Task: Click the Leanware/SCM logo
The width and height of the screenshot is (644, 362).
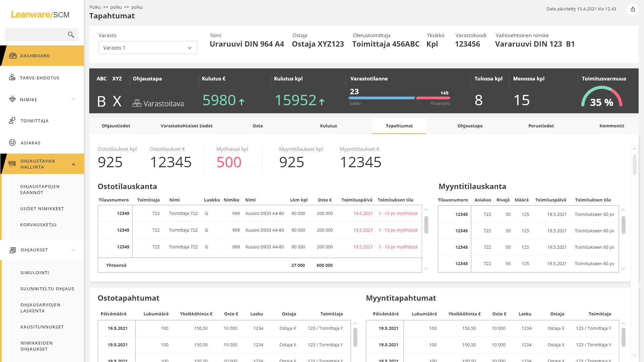Action: (x=40, y=14)
